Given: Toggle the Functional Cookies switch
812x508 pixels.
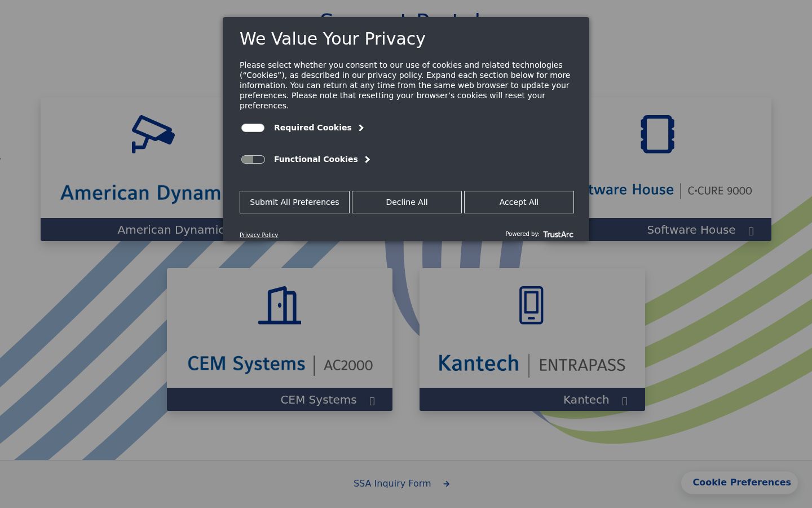Looking at the screenshot, I should point(253,160).
